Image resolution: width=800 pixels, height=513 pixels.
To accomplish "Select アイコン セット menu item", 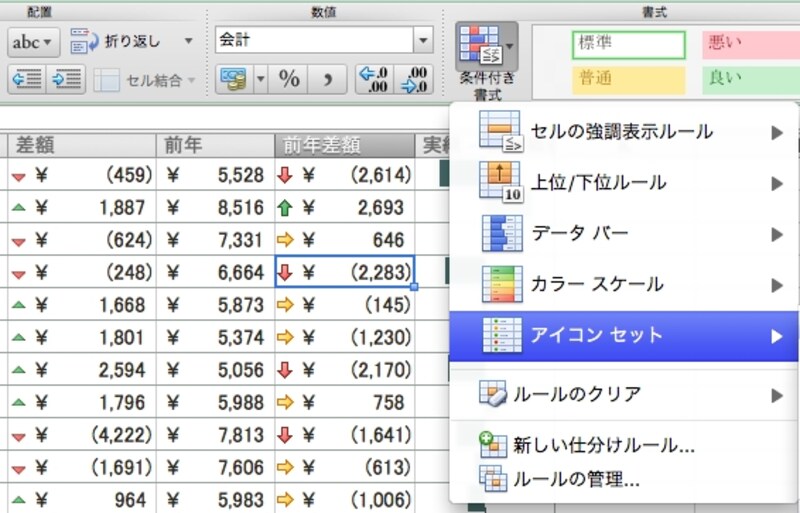I will pos(623,336).
